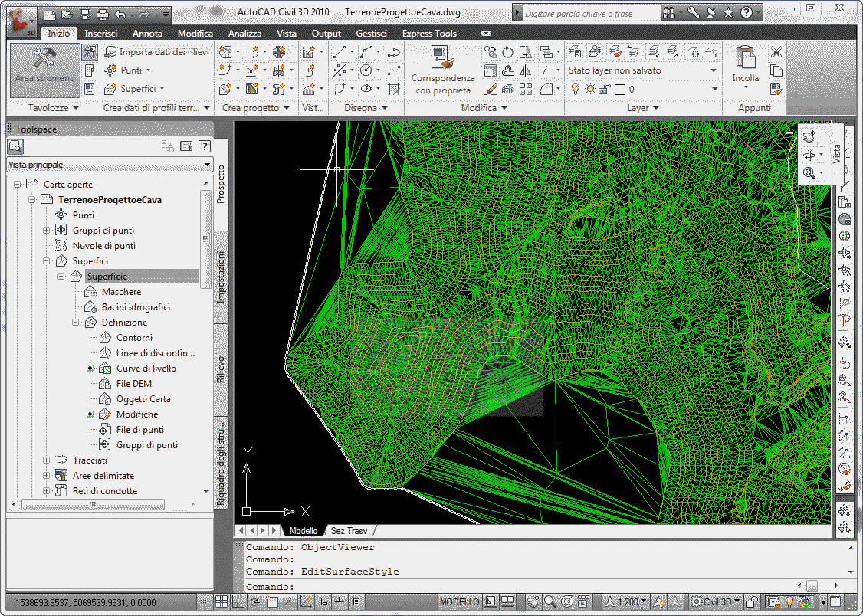Viewport: 863px width, 616px height.
Task: Select the Circle draw tool
Action: (x=366, y=70)
